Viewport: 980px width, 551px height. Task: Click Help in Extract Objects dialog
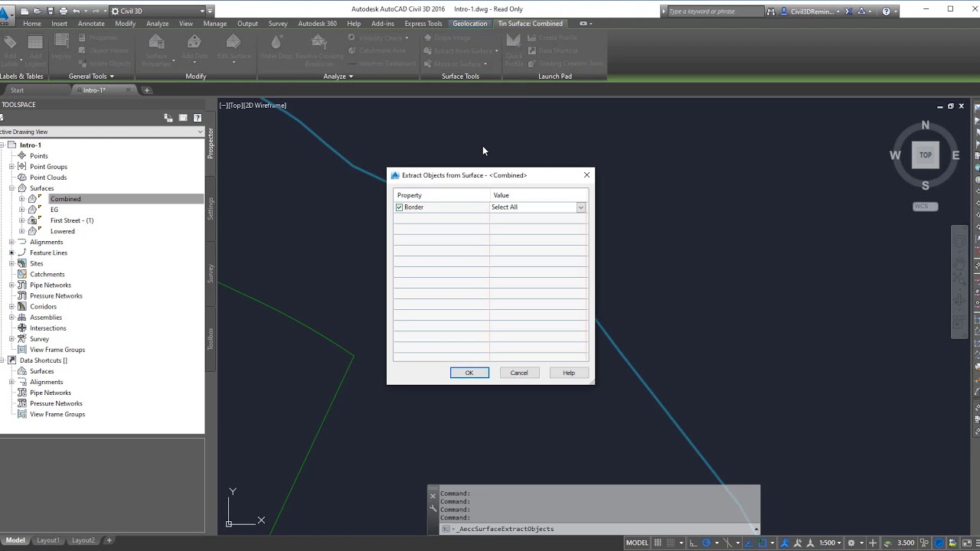(569, 373)
